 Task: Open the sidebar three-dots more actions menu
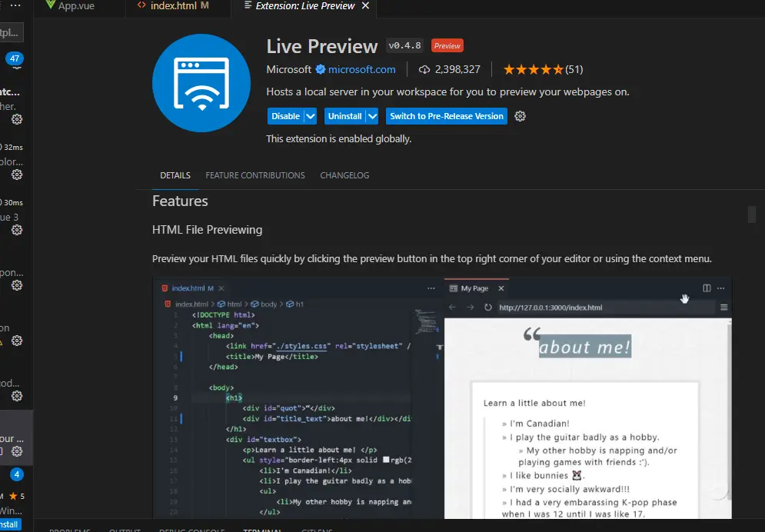(15, 5)
